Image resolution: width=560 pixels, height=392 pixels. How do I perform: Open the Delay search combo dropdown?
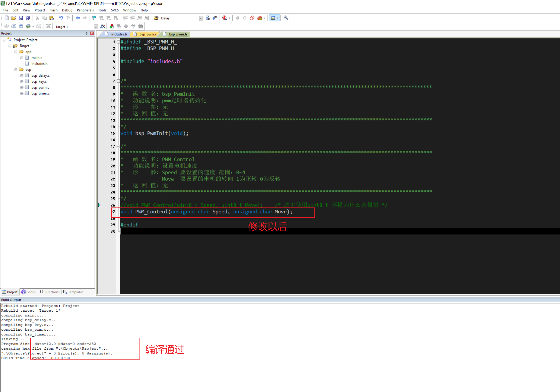pyautogui.click(x=201, y=18)
